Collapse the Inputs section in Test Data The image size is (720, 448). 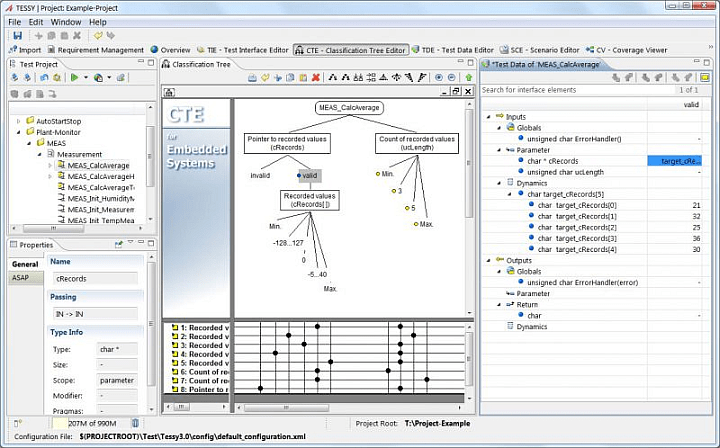pyautogui.click(x=487, y=116)
